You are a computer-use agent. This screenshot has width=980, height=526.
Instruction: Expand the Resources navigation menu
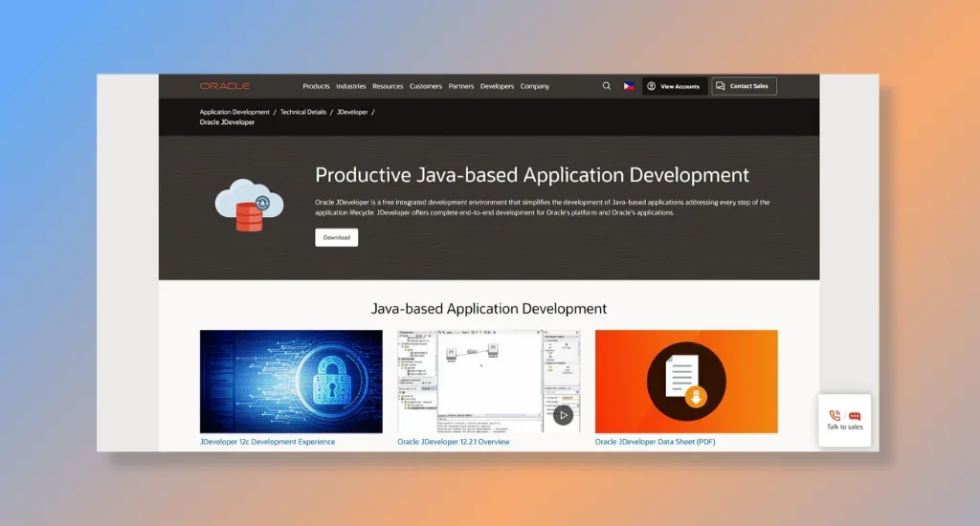388,86
